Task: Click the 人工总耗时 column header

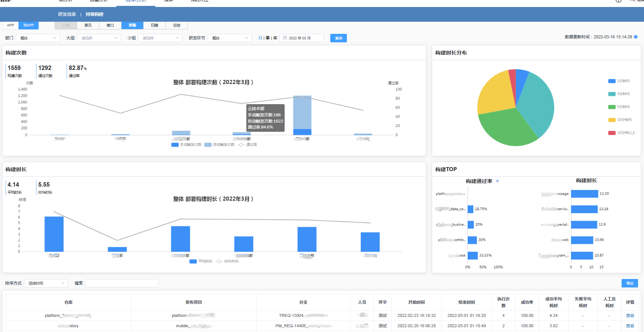Action: (609, 302)
